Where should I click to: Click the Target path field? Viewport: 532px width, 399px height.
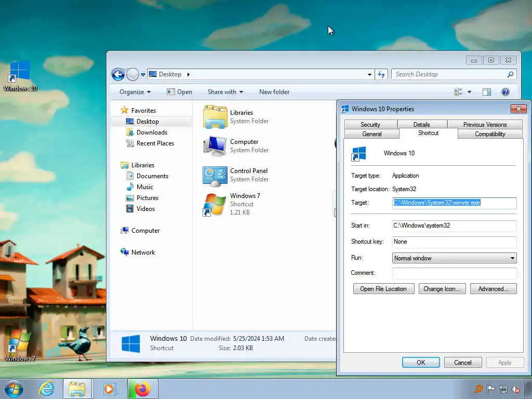454,203
